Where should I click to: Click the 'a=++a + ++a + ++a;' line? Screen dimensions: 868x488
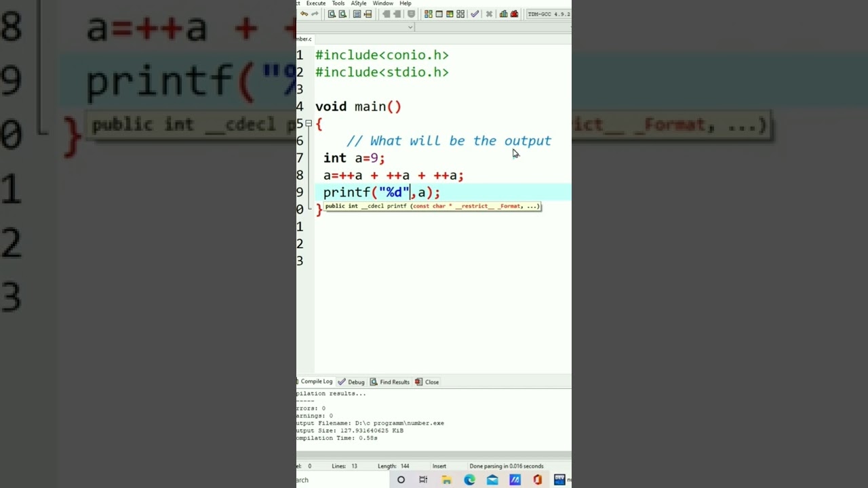click(x=393, y=176)
